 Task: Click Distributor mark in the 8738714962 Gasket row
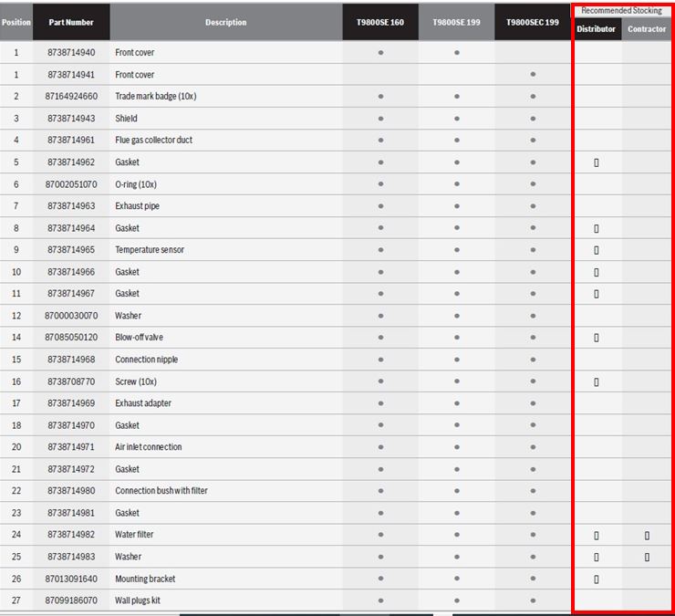(x=597, y=162)
